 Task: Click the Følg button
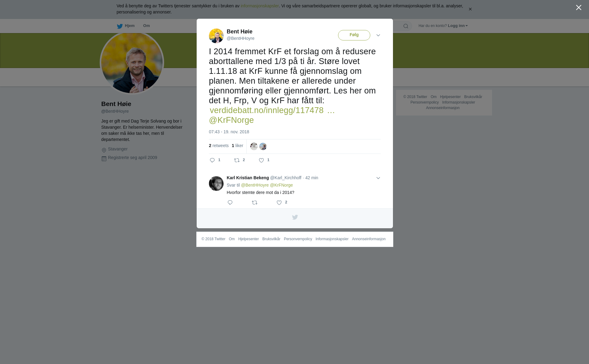[354, 35]
